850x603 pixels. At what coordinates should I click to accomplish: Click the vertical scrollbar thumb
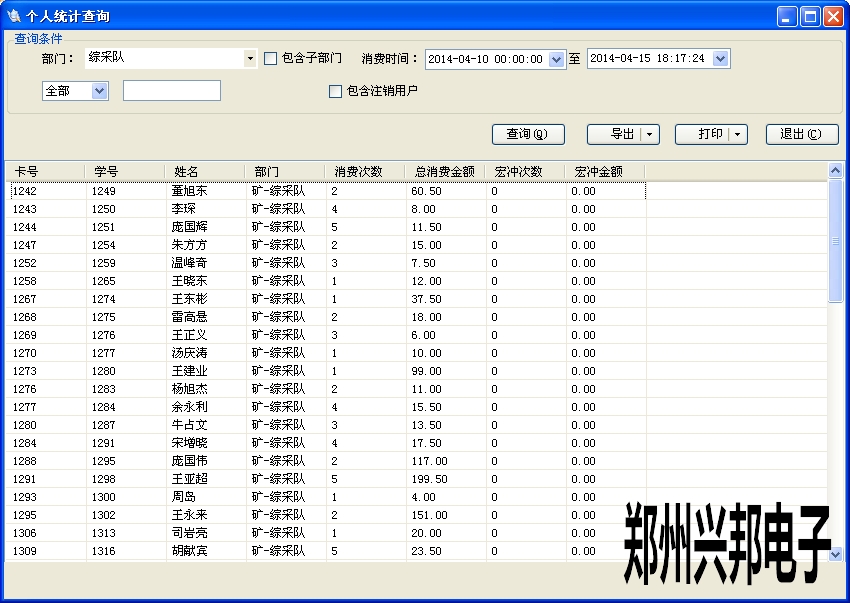(x=835, y=241)
